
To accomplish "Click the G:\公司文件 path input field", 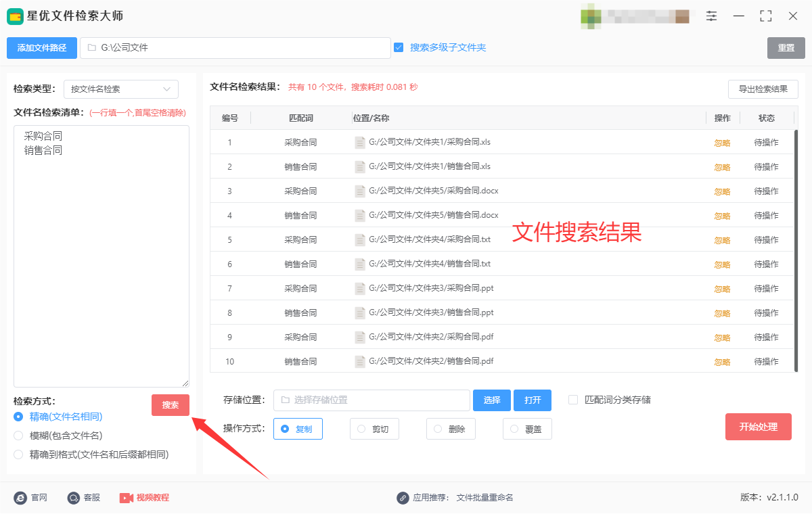I will [x=235, y=48].
